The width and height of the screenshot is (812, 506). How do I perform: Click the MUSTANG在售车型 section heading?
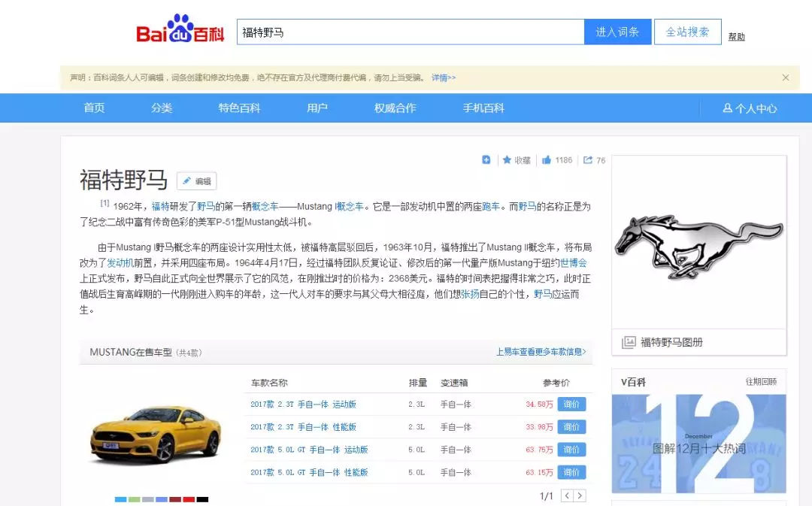[131, 352]
